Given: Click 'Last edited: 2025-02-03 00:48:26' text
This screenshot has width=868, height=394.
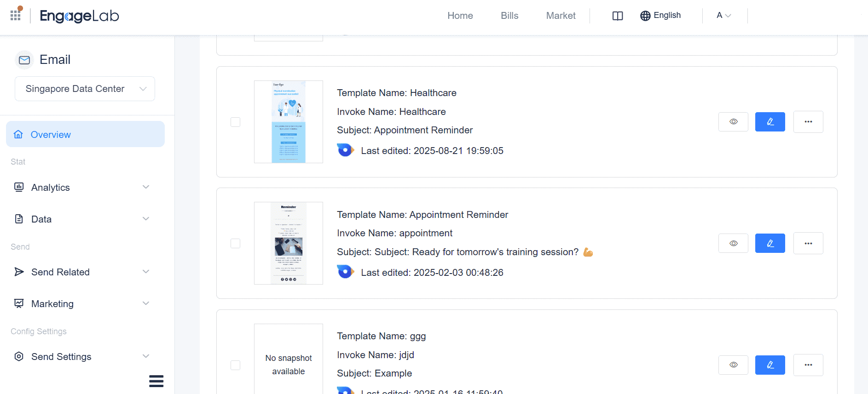Looking at the screenshot, I should [432, 273].
